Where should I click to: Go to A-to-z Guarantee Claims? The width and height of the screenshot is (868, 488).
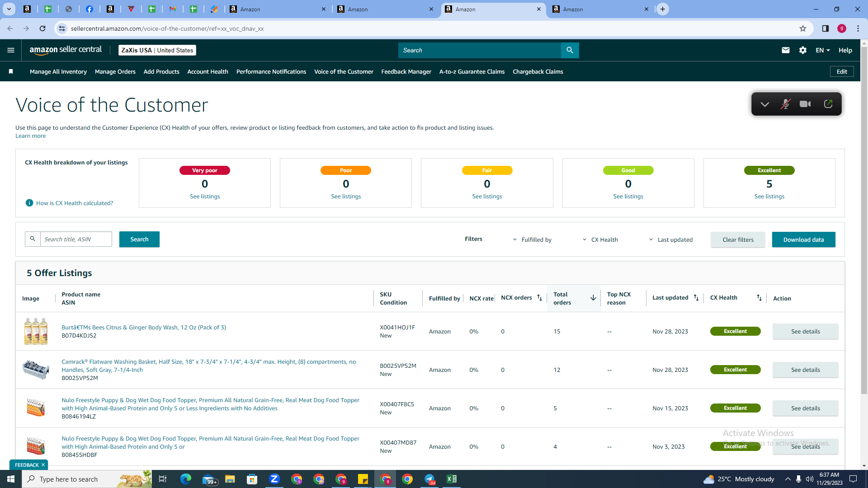click(472, 71)
